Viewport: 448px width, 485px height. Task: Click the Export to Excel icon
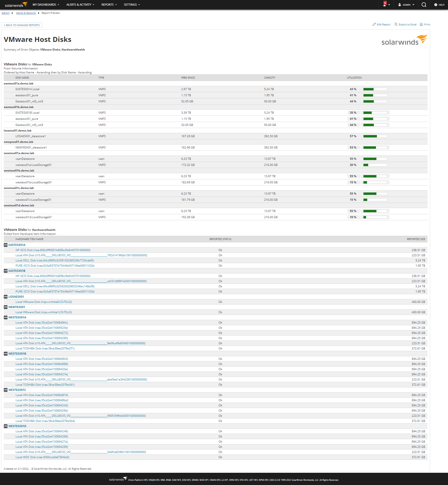coord(396,24)
